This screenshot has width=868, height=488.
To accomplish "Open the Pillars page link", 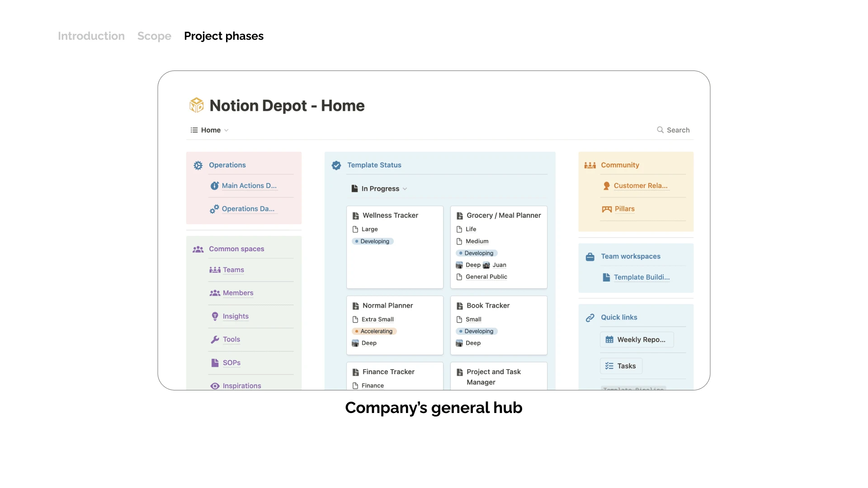I will tap(624, 209).
